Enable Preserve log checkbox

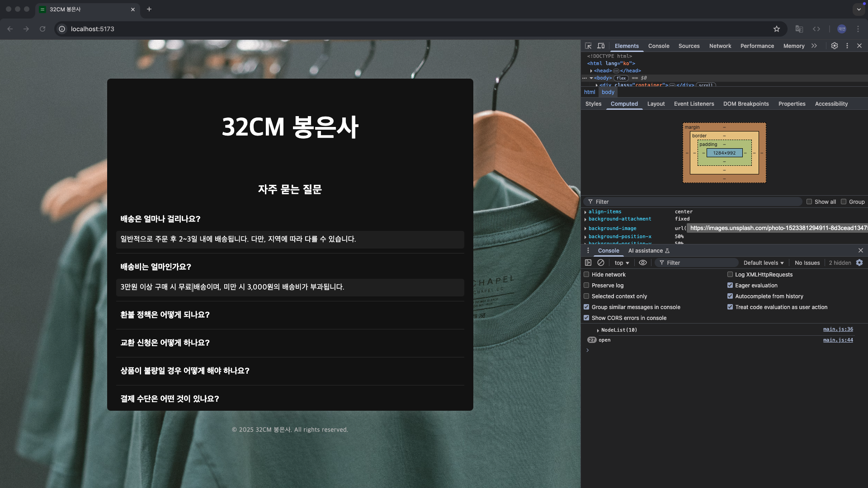[586, 285]
